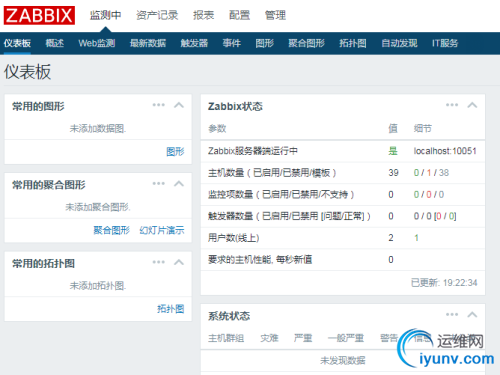Click the 灾难 severity column header

coord(269,338)
